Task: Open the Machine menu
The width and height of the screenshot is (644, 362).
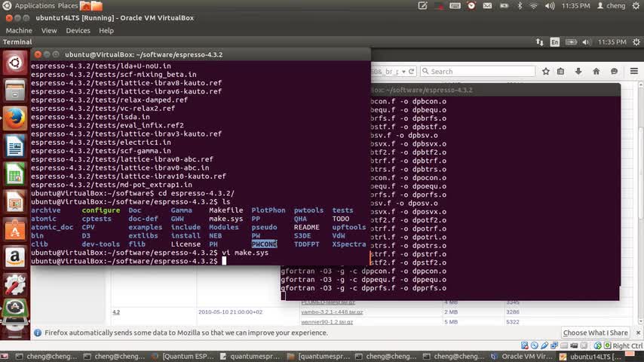Action: click(x=19, y=30)
